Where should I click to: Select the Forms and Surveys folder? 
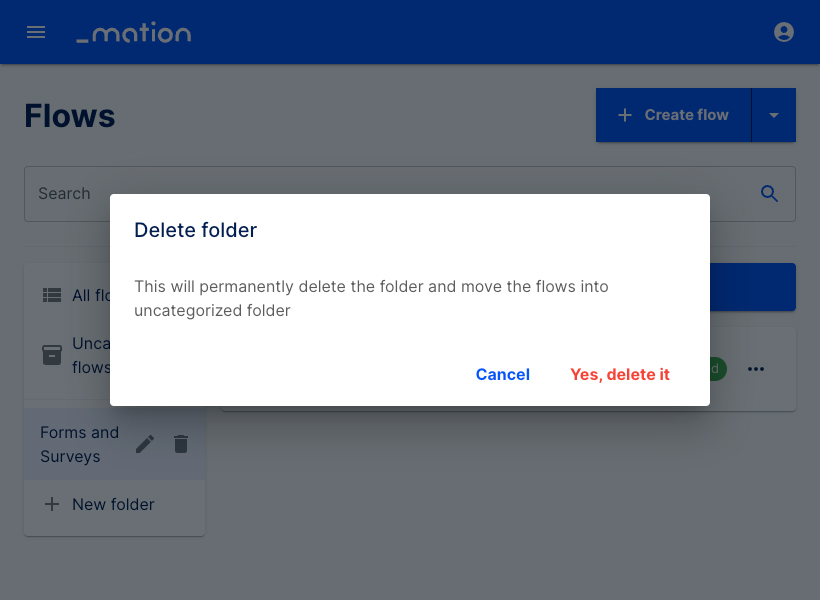tap(80, 444)
